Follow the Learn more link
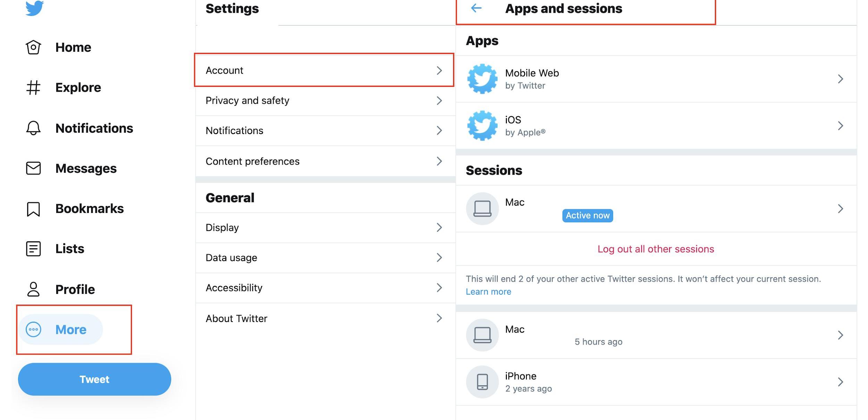Viewport: 868px width, 420px height. (488, 292)
